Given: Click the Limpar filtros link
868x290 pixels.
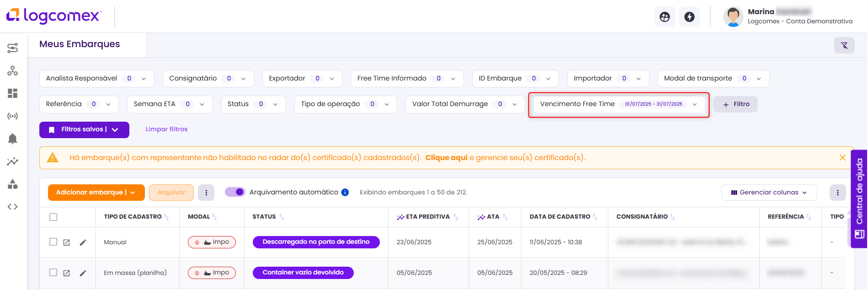Looking at the screenshot, I should coord(166,129).
